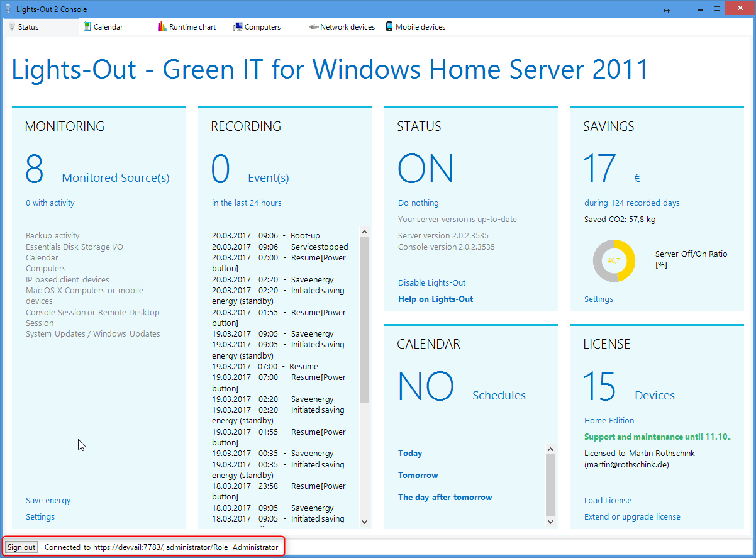
Task: Click the Network devices icon
Action: coord(313,27)
